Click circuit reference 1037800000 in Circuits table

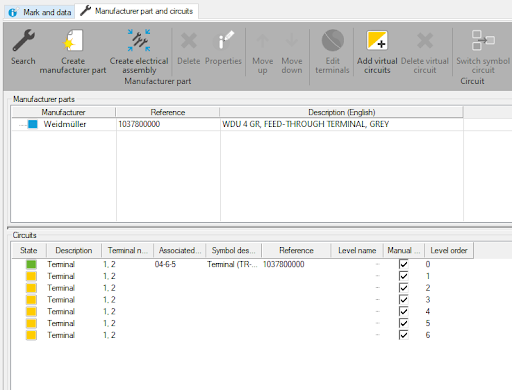coord(283,264)
